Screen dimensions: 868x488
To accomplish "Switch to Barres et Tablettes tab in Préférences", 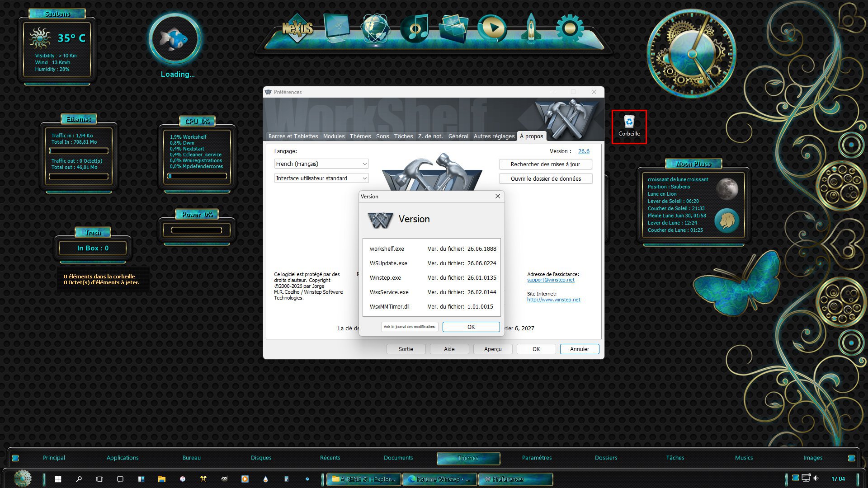I will [x=293, y=136].
